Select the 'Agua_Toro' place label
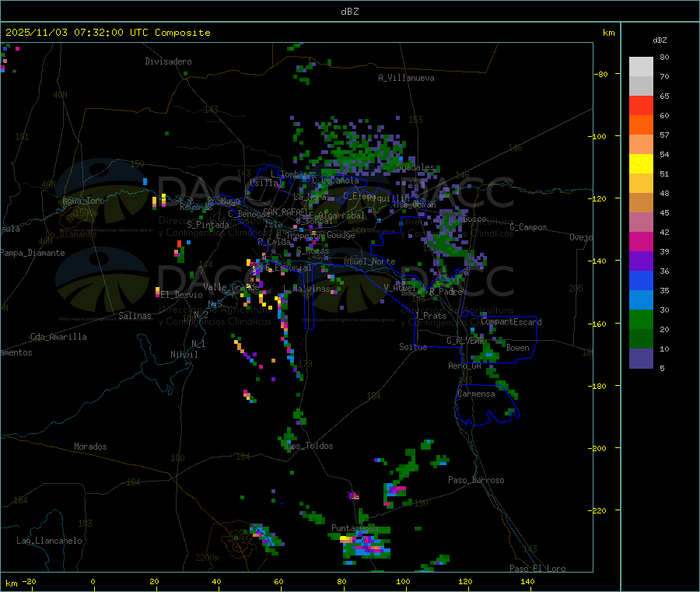 click(83, 201)
